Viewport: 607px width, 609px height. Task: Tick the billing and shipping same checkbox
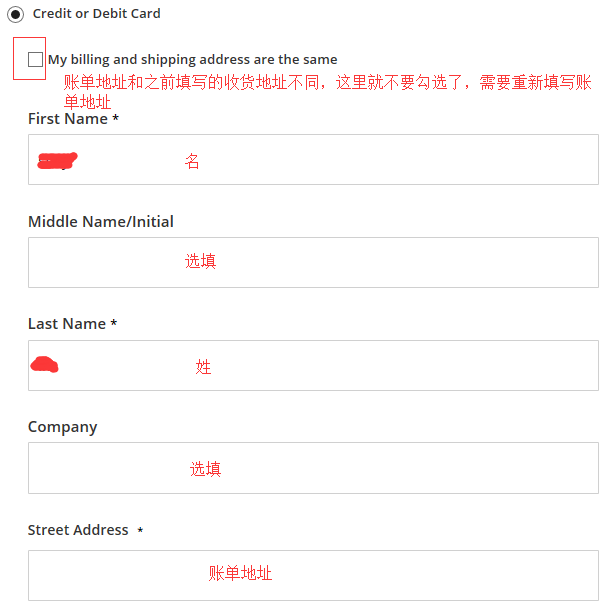point(35,59)
